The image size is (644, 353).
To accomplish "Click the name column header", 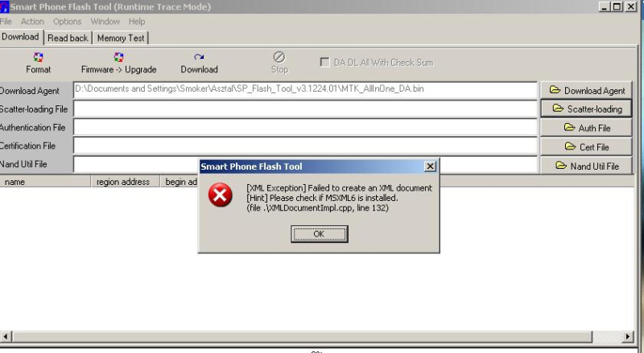I will pos(45,182).
